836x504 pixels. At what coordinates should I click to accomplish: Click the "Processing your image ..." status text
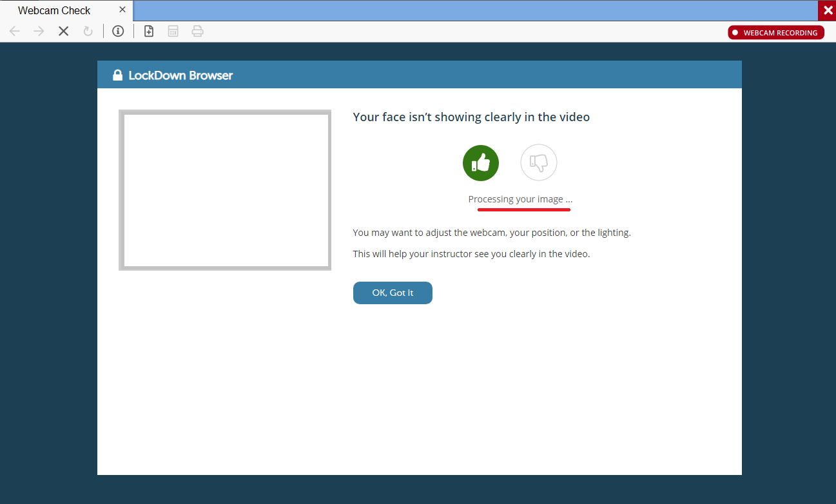coord(520,199)
